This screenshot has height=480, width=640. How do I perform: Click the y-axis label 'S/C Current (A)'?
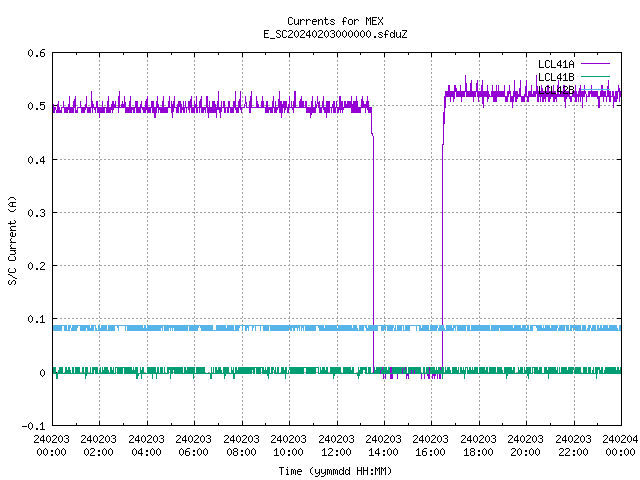(x=13, y=241)
